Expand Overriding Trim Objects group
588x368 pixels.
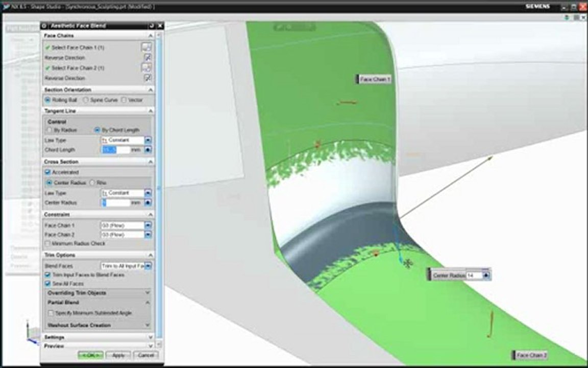(98, 293)
